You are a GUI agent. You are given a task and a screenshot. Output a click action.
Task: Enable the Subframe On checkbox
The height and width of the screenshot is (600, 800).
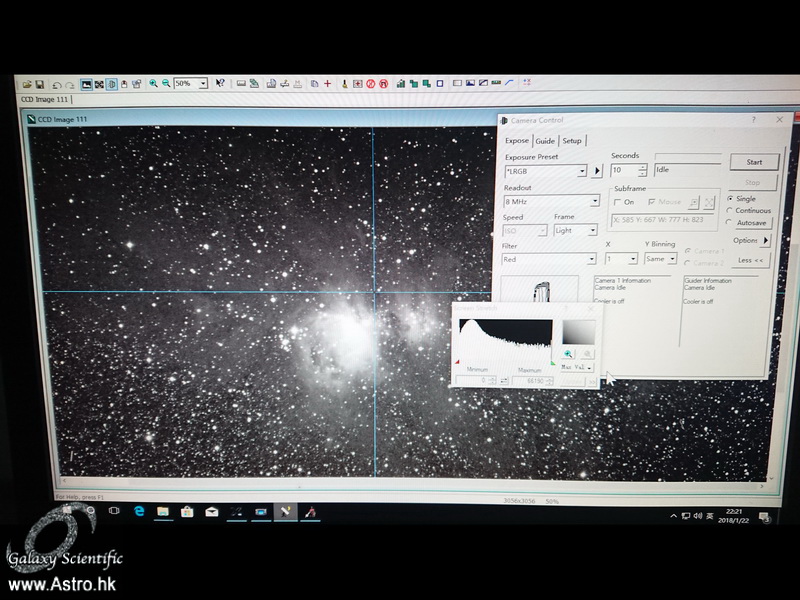[617, 202]
